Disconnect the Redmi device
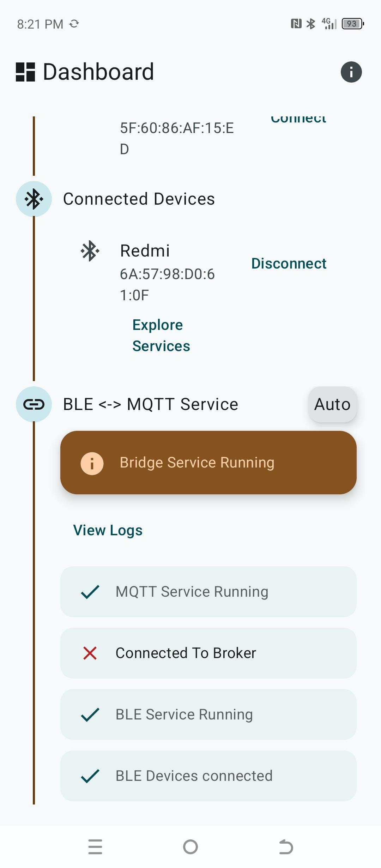Viewport: 381px width, 868px height. pyautogui.click(x=289, y=264)
